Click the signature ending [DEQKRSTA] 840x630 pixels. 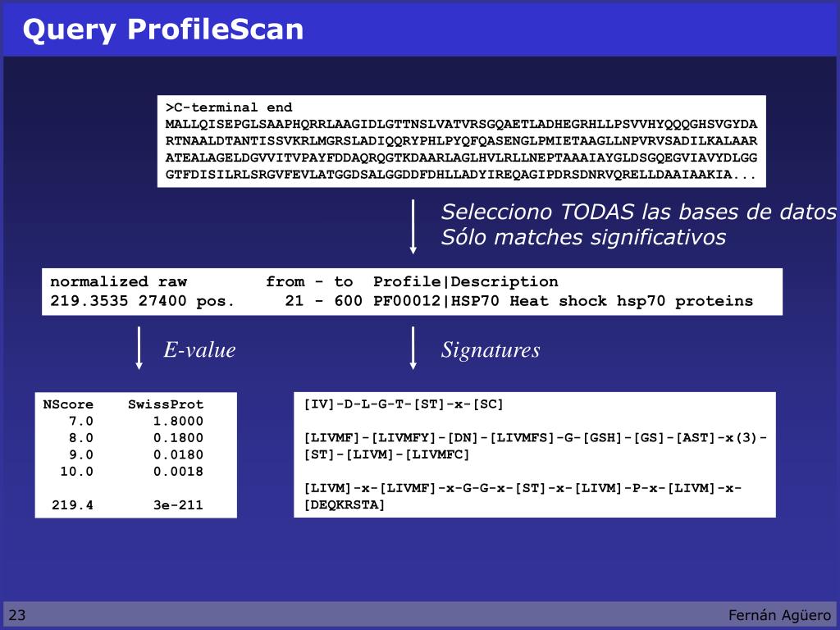pyautogui.click(x=345, y=505)
